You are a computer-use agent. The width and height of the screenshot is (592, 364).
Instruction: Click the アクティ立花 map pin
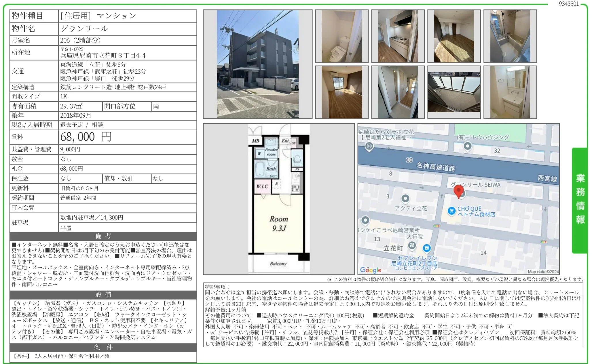click(405, 199)
